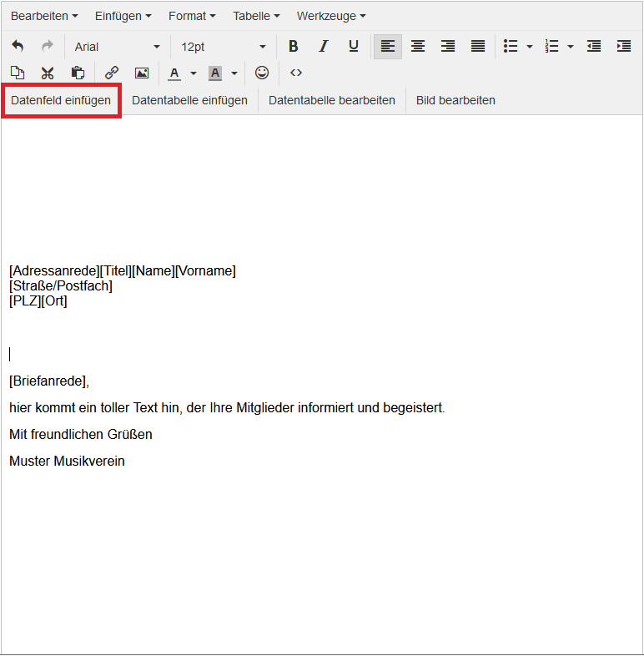Click Datentabelle einfügen button
The image size is (644, 656).
189,100
